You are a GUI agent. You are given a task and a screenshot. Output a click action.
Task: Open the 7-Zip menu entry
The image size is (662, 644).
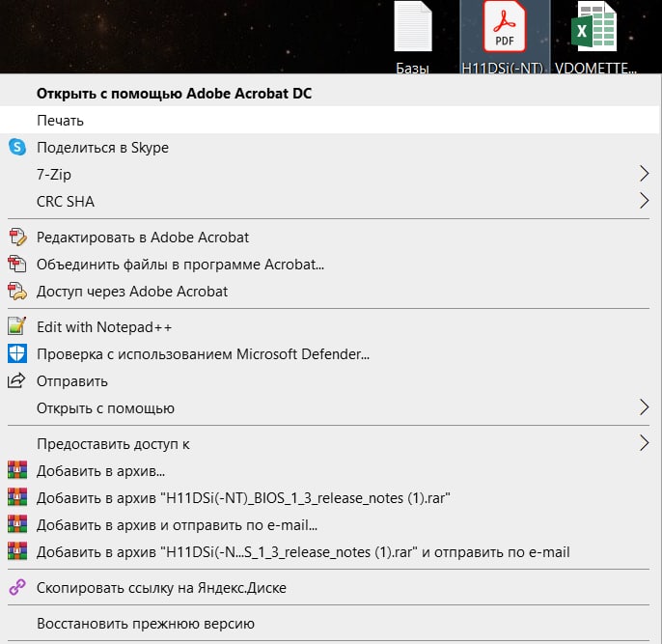(329, 174)
